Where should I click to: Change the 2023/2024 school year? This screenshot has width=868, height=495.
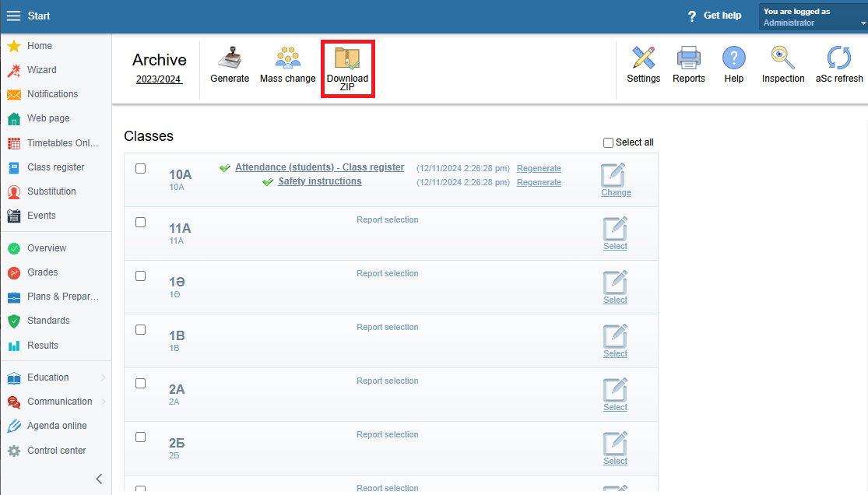159,79
